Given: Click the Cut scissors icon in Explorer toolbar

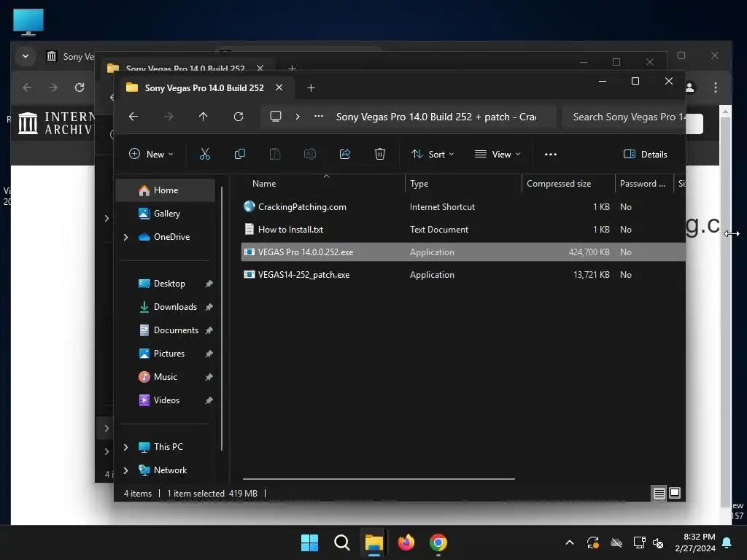Looking at the screenshot, I should 204,154.
